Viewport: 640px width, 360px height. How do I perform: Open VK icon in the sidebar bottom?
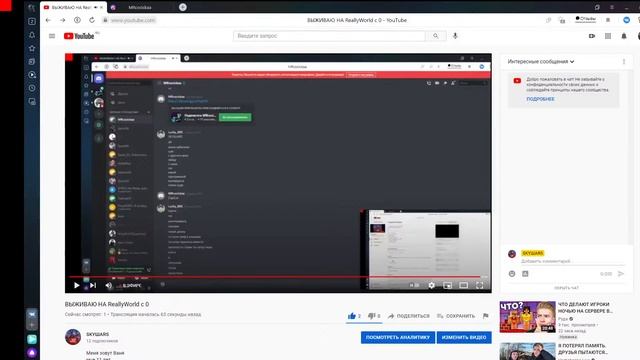(32, 314)
